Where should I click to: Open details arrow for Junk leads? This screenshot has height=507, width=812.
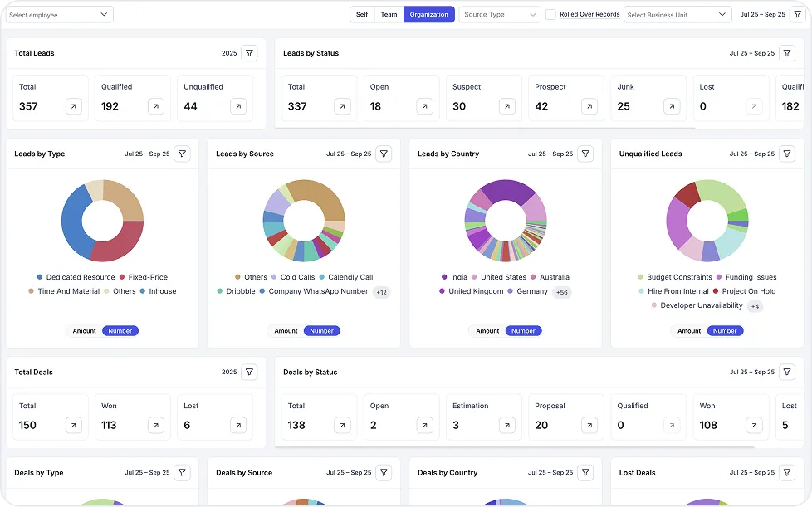coord(672,106)
